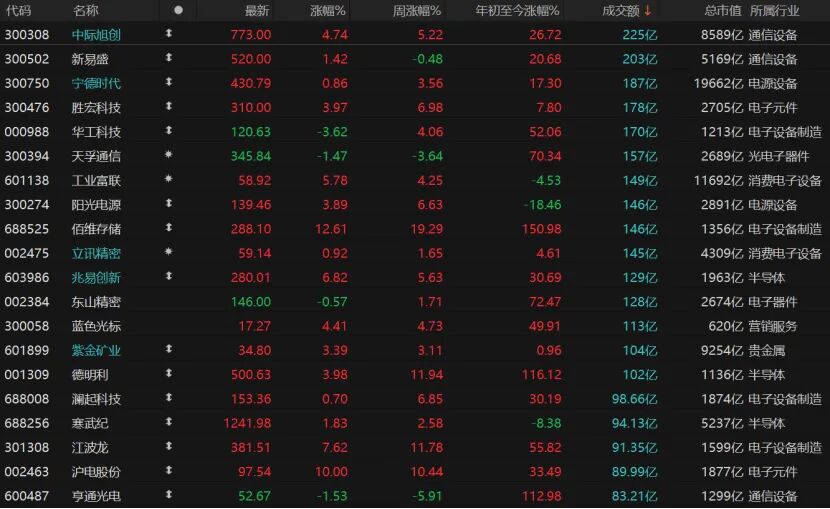The width and height of the screenshot is (830, 509).
Task: Click the up-down arrow icon beside 宁德时代
Action: [168, 83]
